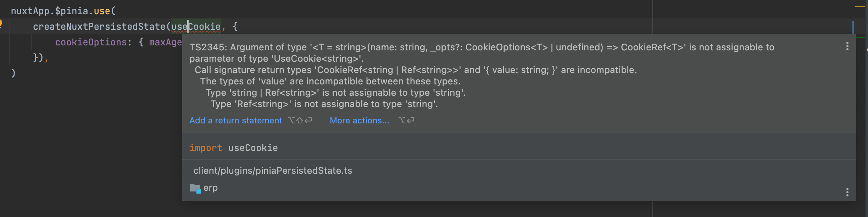Open the overflow menu atop the error tooltip
868x217 pixels.
pyautogui.click(x=847, y=45)
